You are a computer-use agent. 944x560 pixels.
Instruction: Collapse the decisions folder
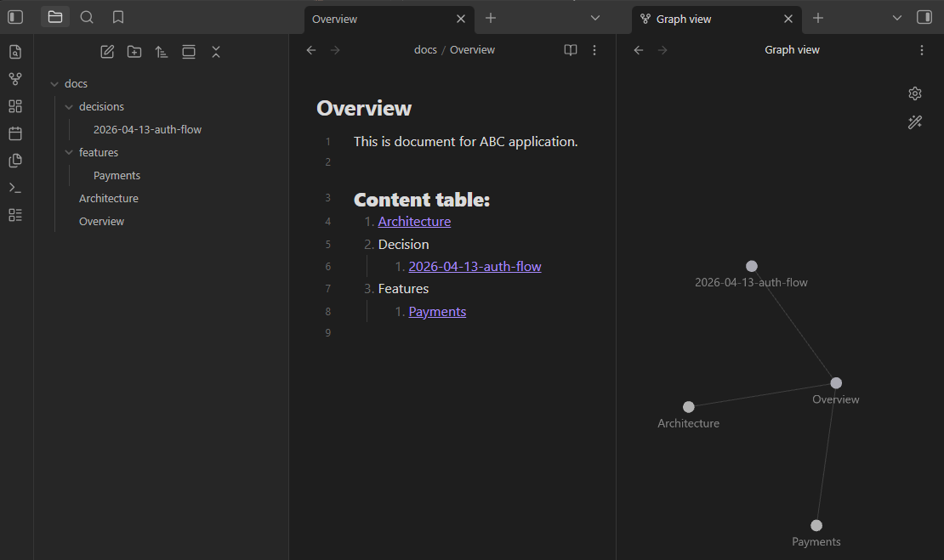(x=69, y=107)
